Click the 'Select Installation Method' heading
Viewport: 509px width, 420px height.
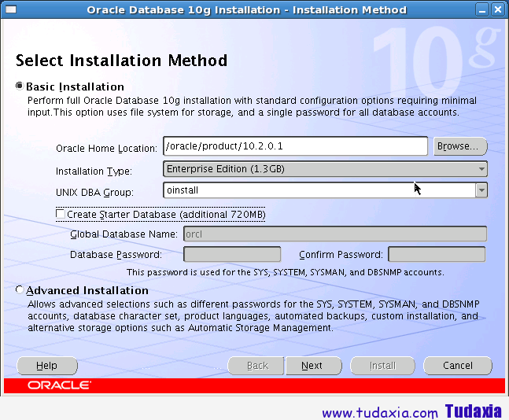click(x=121, y=61)
